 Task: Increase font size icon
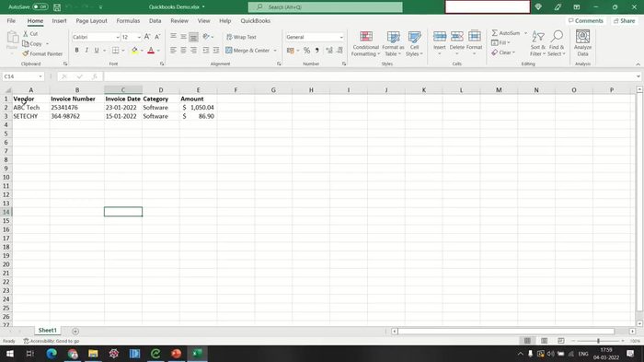pos(147,37)
